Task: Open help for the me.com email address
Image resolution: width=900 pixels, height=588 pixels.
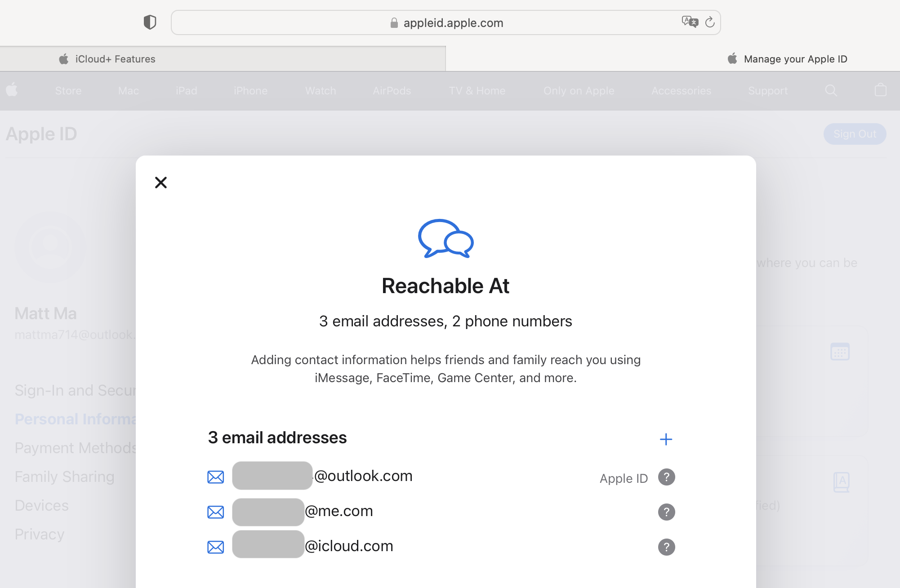Action: click(x=666, y=512)
